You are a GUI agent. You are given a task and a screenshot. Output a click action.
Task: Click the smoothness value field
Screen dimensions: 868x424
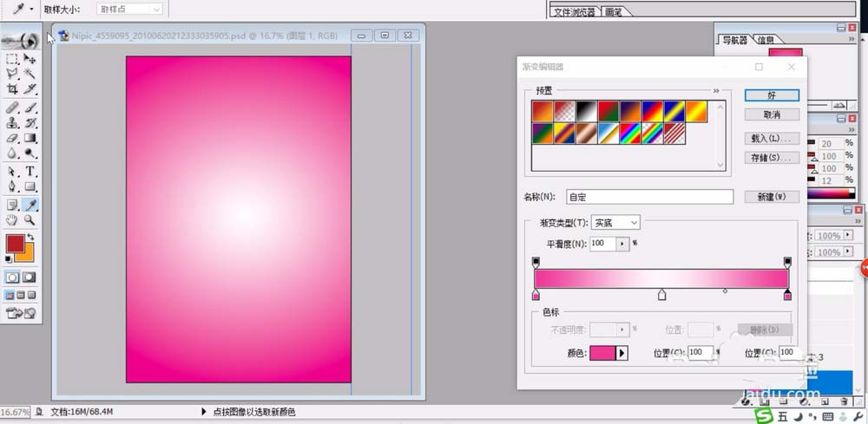click(603, 244)
